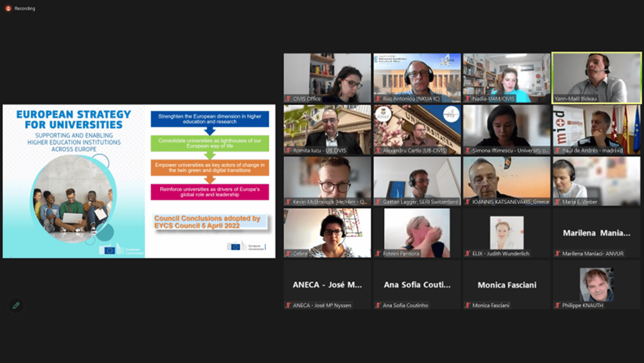Click ELIX - Judith Wunderlich profile picture
The height and width of the screenshot is (363, 644).
(507, 233)
